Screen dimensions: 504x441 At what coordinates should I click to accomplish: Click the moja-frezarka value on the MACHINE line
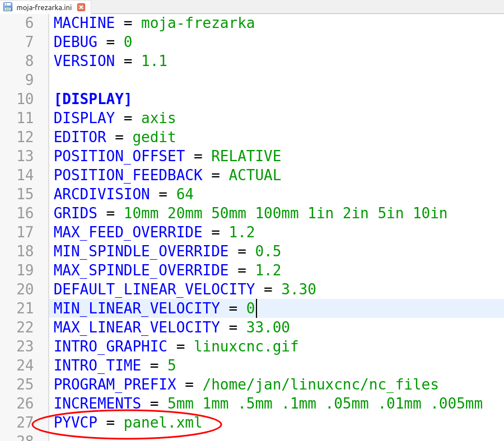pos(198,23)
